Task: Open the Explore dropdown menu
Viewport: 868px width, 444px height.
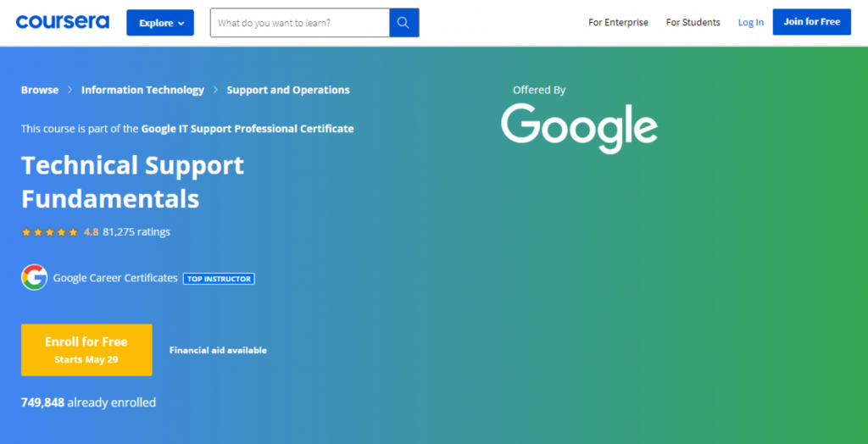Action: tap(160, 23)
